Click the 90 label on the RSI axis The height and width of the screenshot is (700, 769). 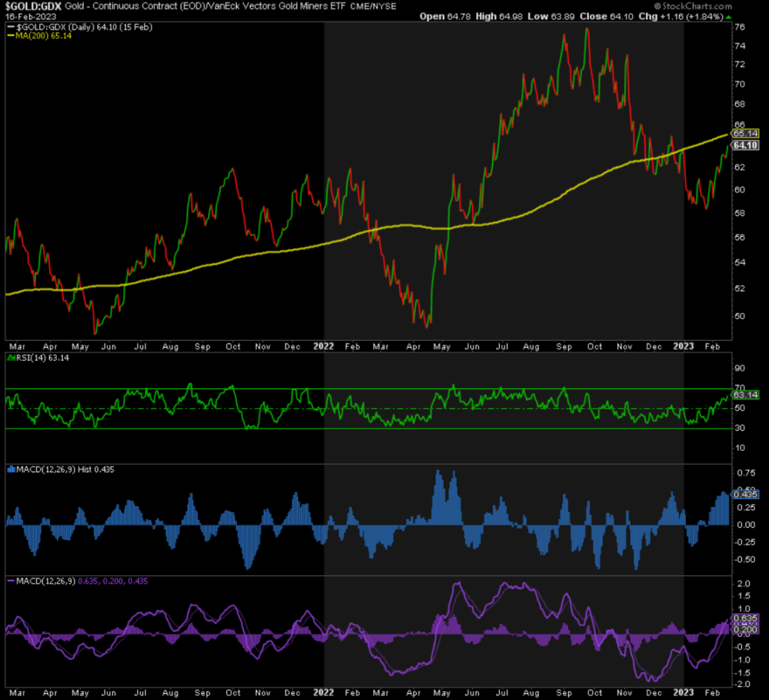(740, 368)
